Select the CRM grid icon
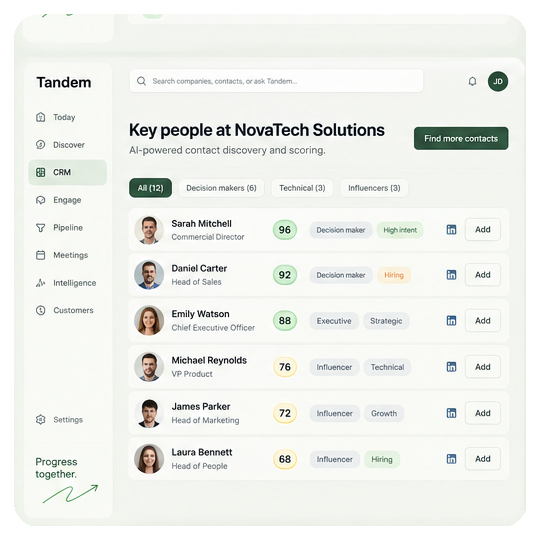This screenshot has height=540, width=540. (x=41, y=172)
